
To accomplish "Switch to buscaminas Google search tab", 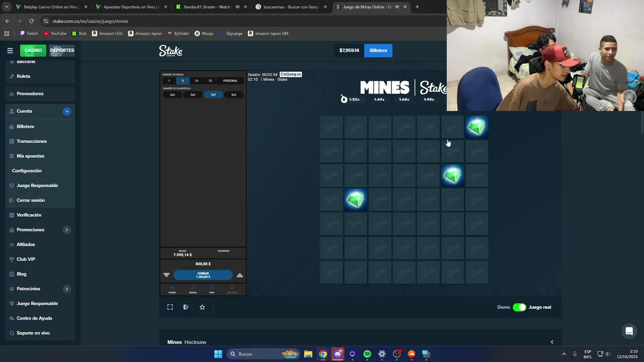I will [291, 7].
